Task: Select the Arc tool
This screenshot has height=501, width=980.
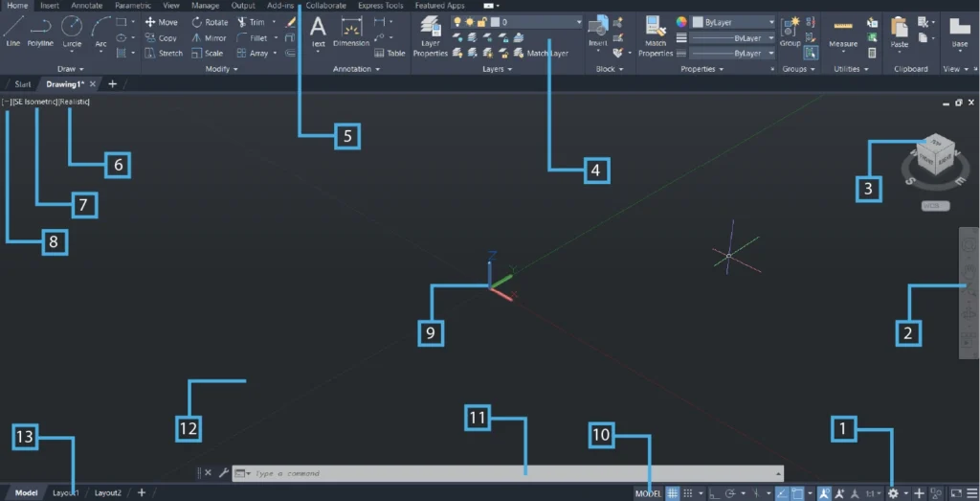Action: click(x=100, y=32)
